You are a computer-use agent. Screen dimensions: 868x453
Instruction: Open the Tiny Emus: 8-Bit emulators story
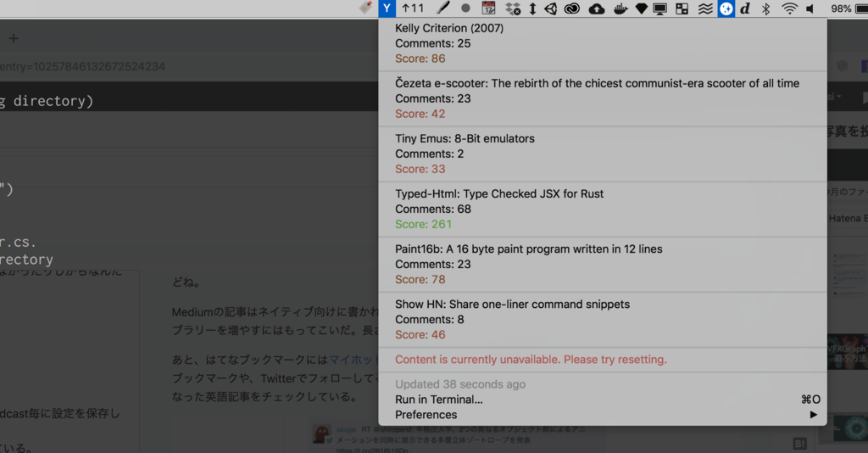465,138
